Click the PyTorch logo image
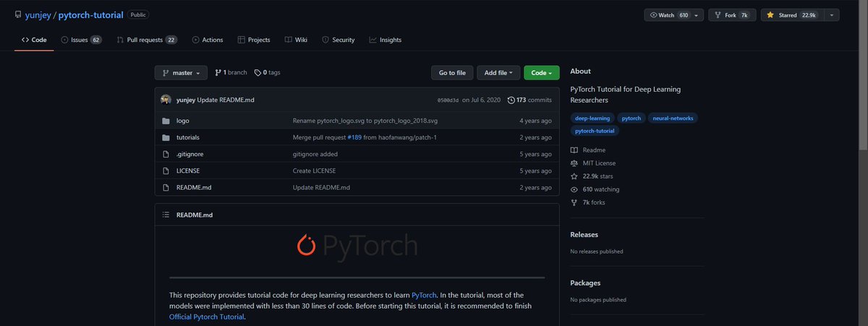 357,246
